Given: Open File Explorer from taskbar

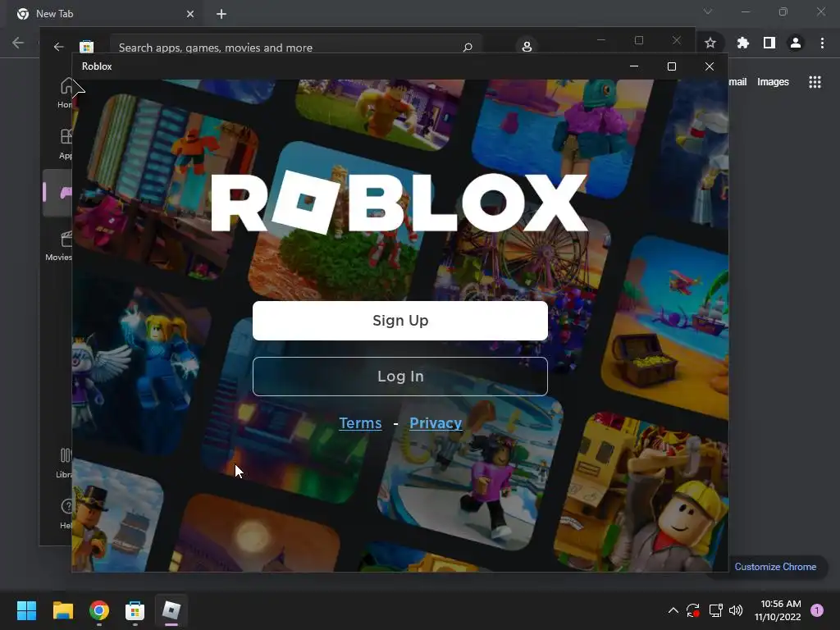Looking at the screenshot, I should click(x=62, y=610).
